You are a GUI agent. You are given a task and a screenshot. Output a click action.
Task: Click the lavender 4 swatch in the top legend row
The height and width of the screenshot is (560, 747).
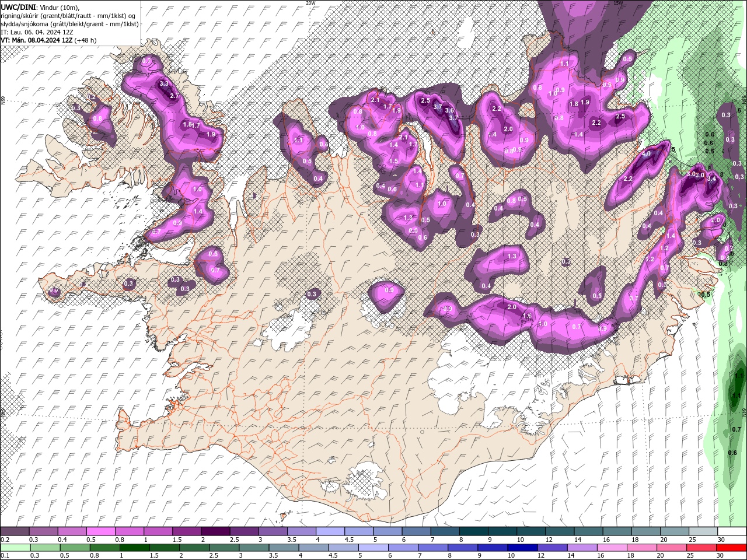click(330, 531)
